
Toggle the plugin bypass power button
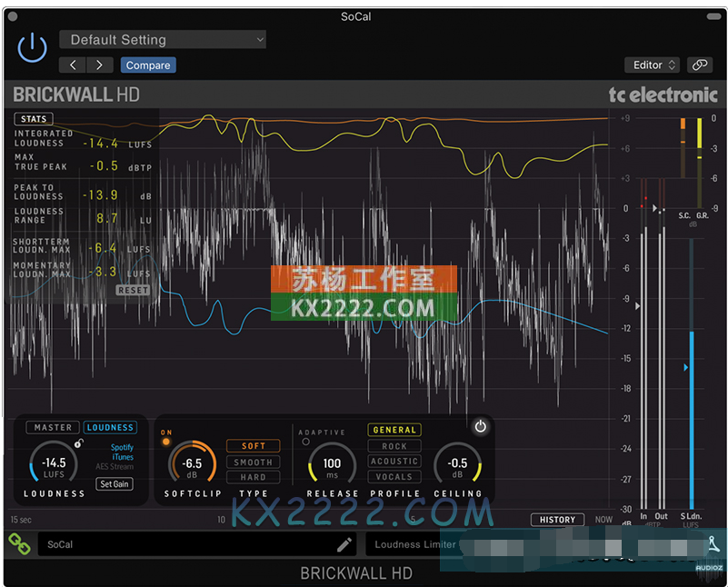[x=32, y=47]
